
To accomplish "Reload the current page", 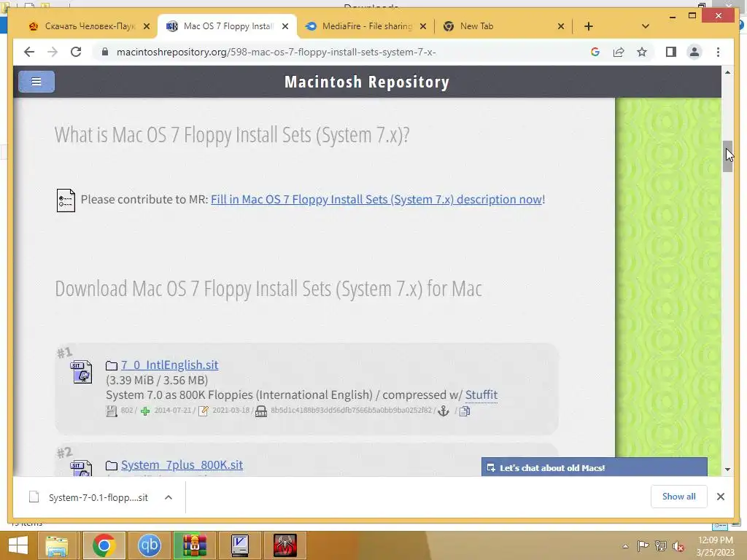I will tap(76, 52).
